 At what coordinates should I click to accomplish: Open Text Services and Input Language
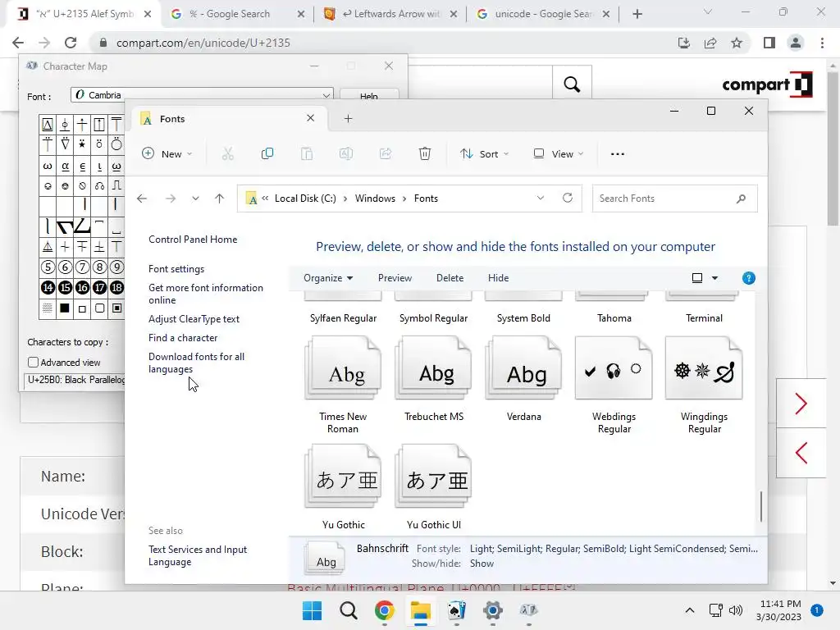(x=198, y=555)
